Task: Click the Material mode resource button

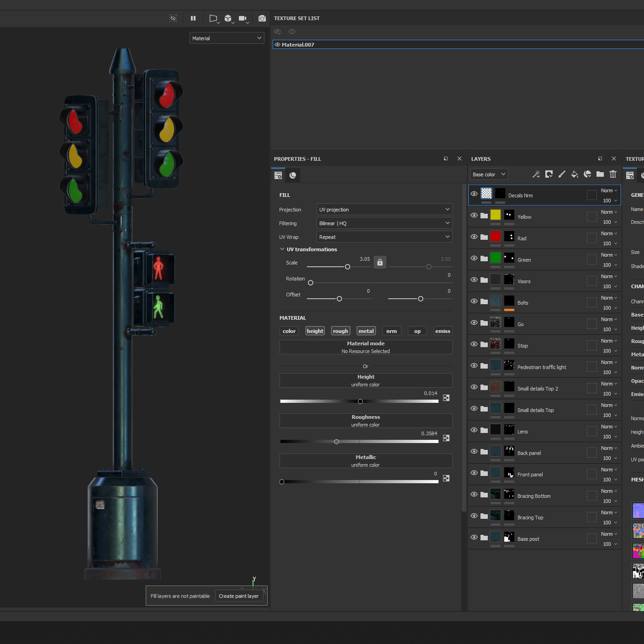Action: pyautogui.click(x=366, y=347)
